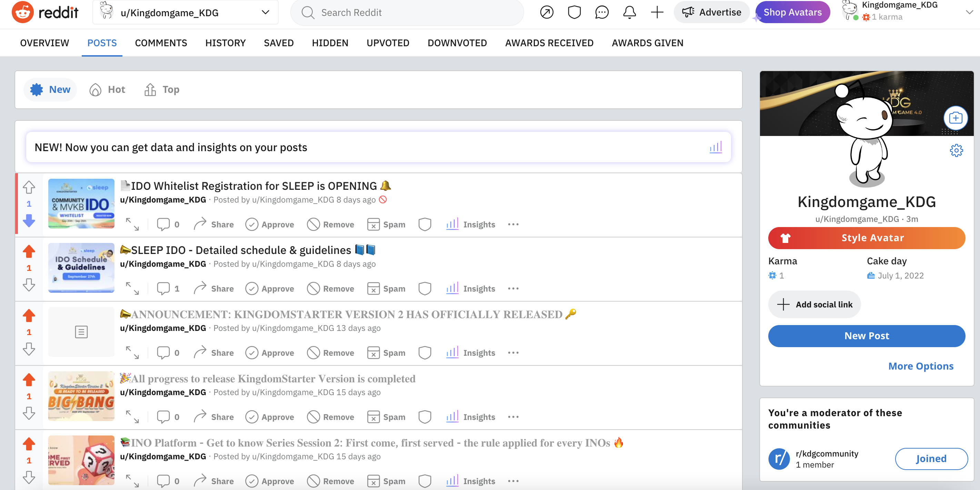
Task: View Insights for the SLEEP IDO schedule post
Action: (471, 288)
